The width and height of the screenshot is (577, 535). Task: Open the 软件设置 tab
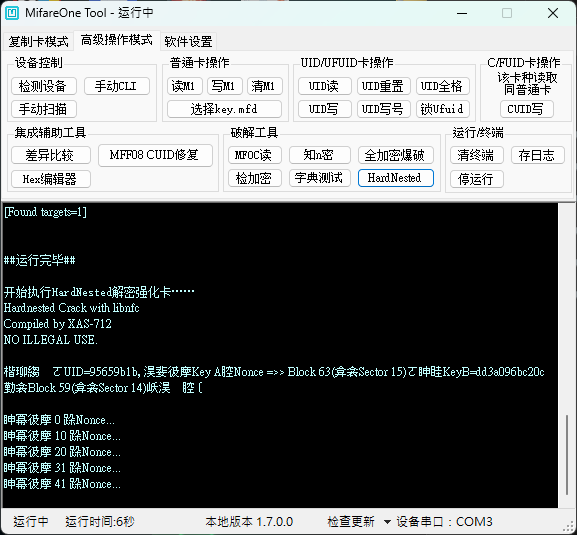188,41
